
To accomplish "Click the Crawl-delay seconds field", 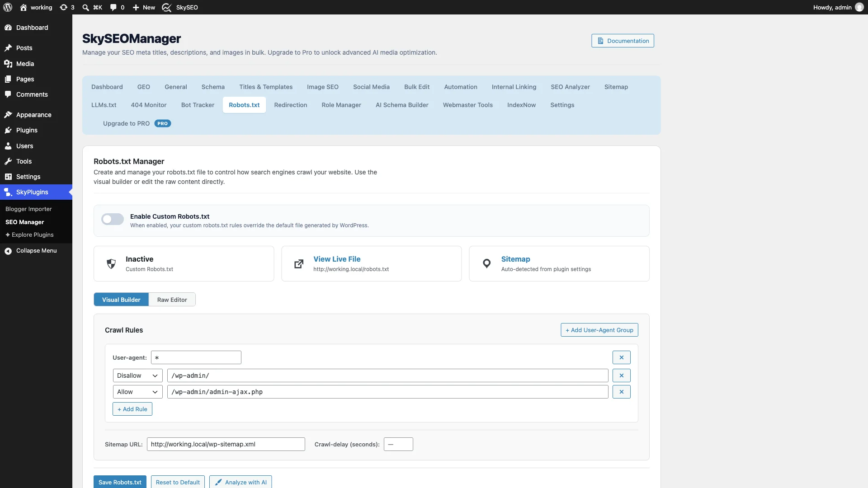I will coord(398,444).
